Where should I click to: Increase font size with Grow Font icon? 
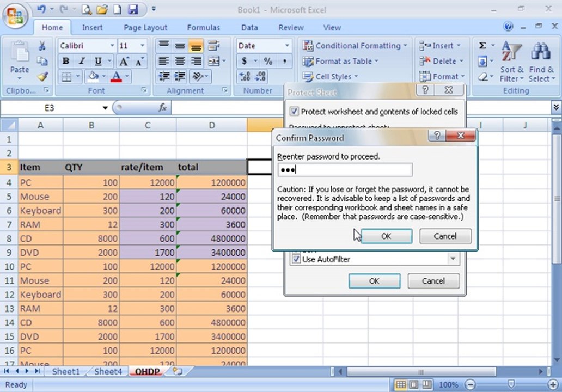[124, 62]
